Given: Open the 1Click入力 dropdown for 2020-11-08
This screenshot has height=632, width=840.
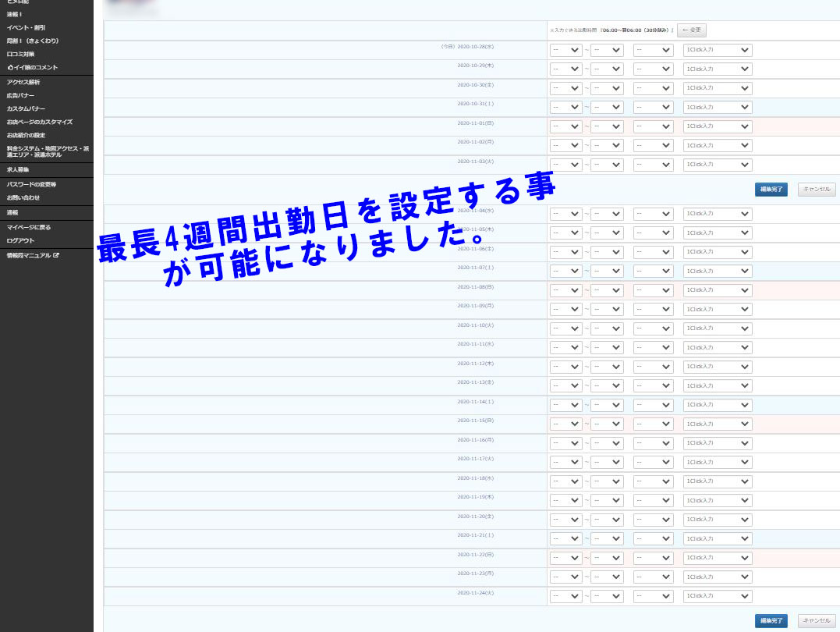Looking at the screenshot, I should (x=718, y=290).
